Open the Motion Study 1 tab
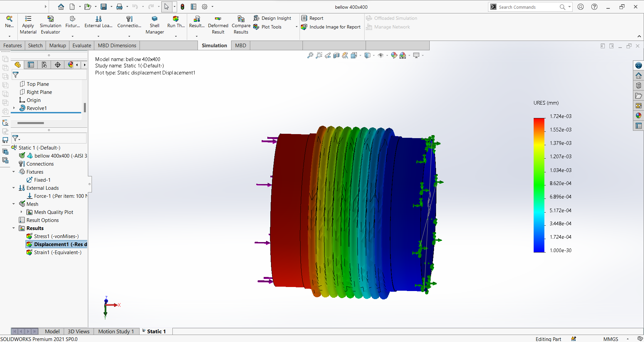This screenshot has width=644, height=342. pyautogui.click(x=116, y=331)
